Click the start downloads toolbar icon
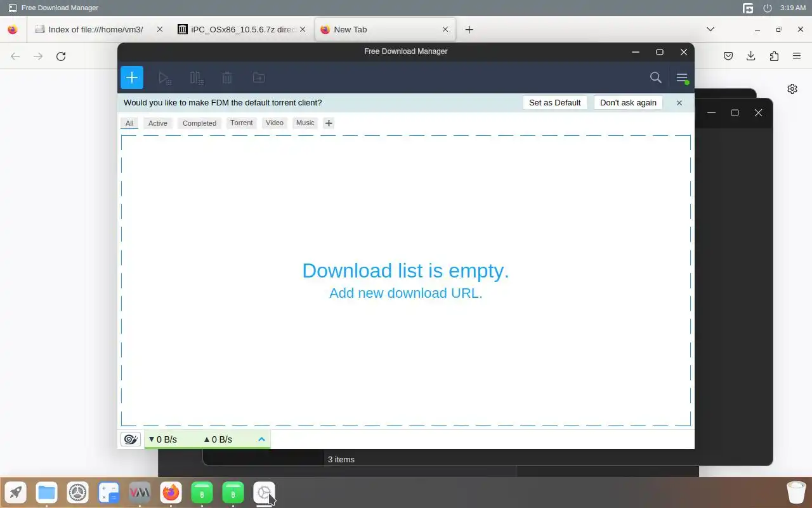The image size is (812, 508). point(164,78)
